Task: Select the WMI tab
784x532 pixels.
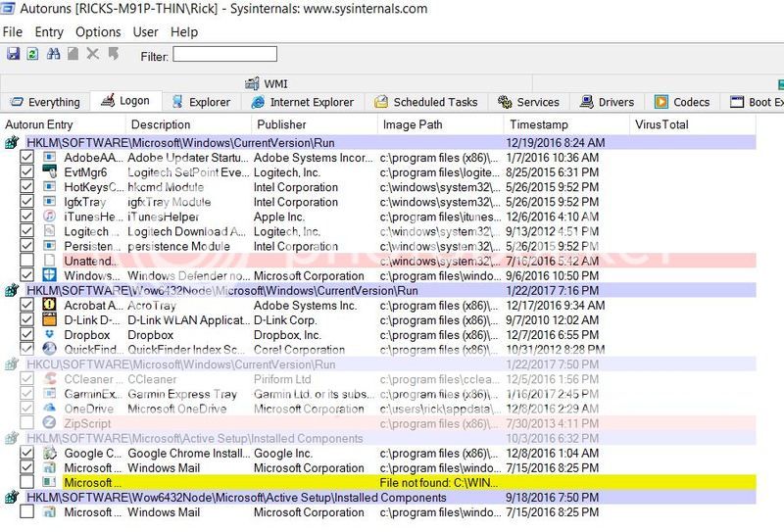Action: [x=267, y=83]
